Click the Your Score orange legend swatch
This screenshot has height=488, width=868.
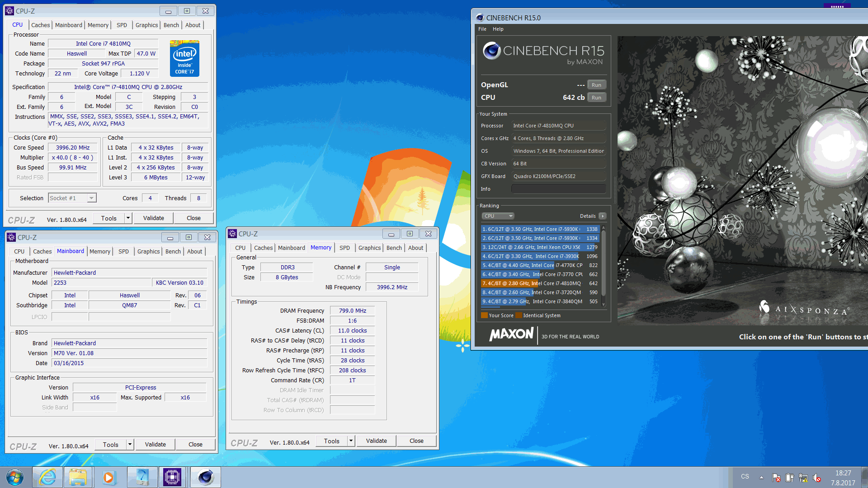click(x=484, y=315)
